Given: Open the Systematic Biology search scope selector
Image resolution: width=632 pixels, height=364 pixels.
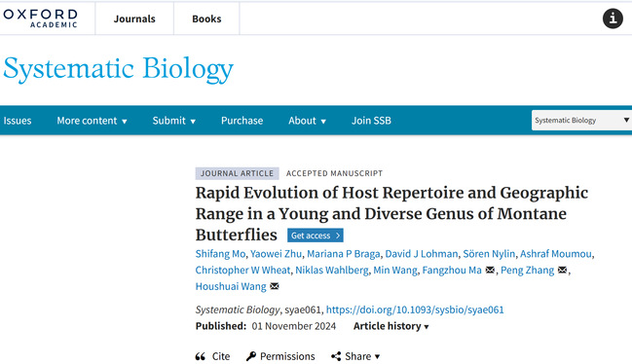Looking at the screenshot, I should click(581, 120).
